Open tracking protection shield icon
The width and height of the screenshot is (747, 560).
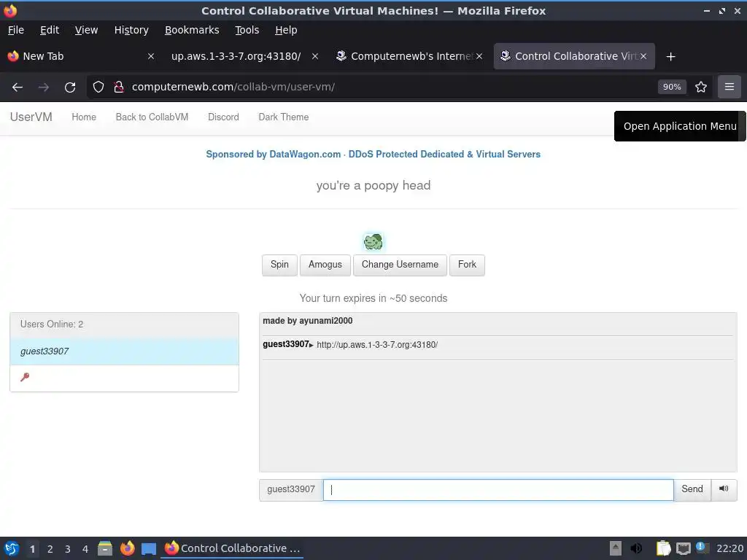click(x=98, y=87)
